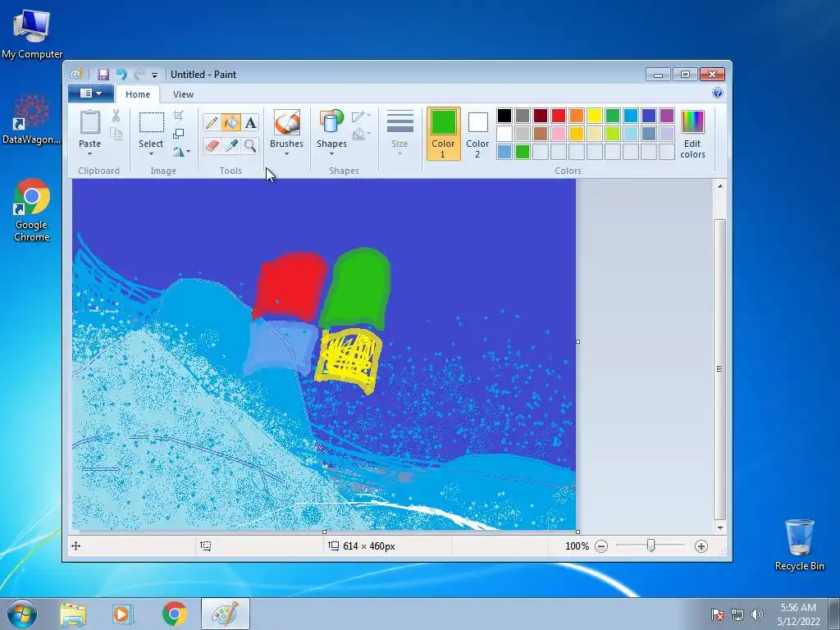Click the zoom in plus button

(x=701, y=546)
